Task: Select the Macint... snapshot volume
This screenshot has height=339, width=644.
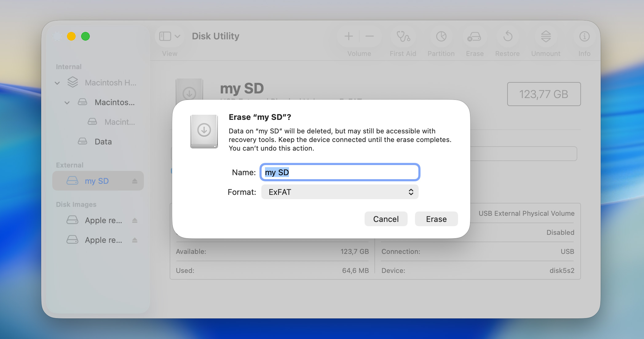Action: 120,122
